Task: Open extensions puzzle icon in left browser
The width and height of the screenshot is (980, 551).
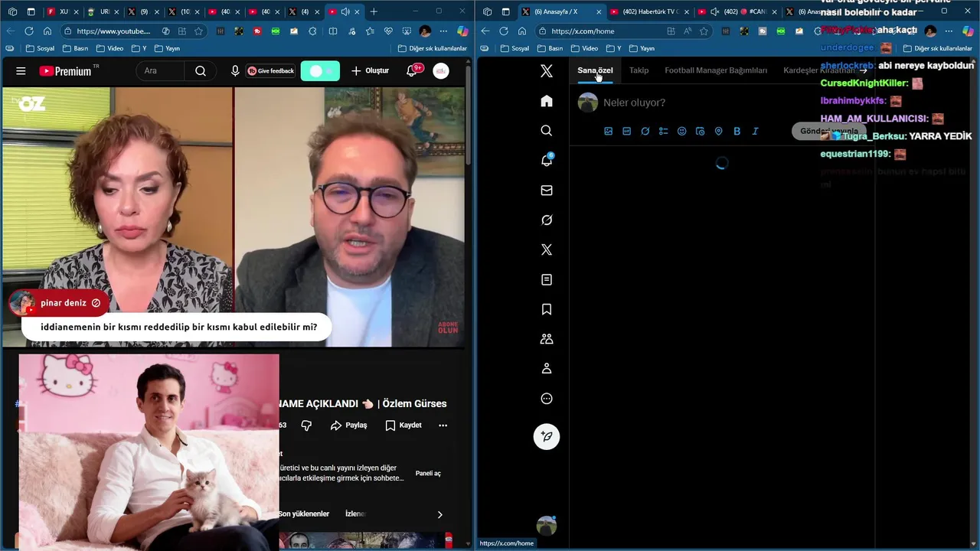Action: 312,31
